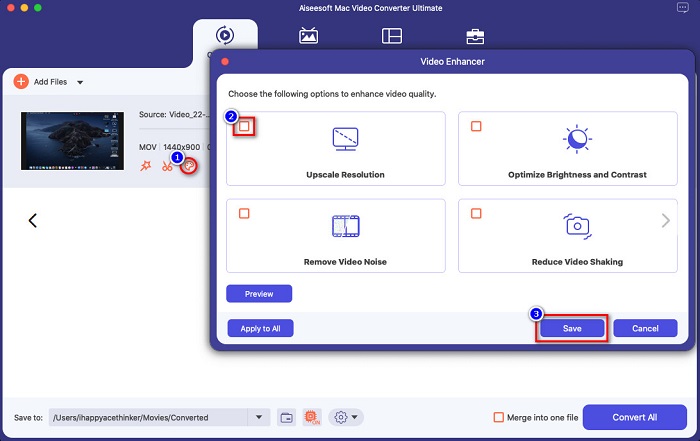Toggle Merge into one file checkbox

(498, 417)
